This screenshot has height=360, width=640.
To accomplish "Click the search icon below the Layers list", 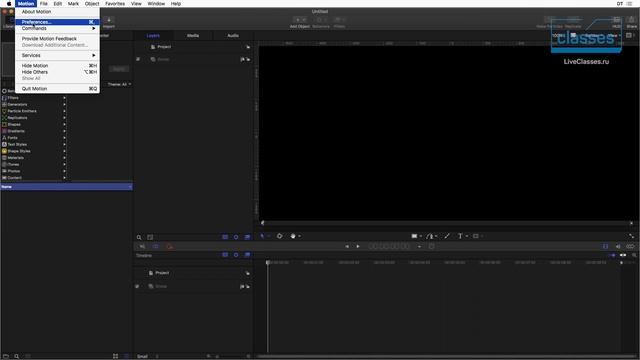I will [139, 237].
